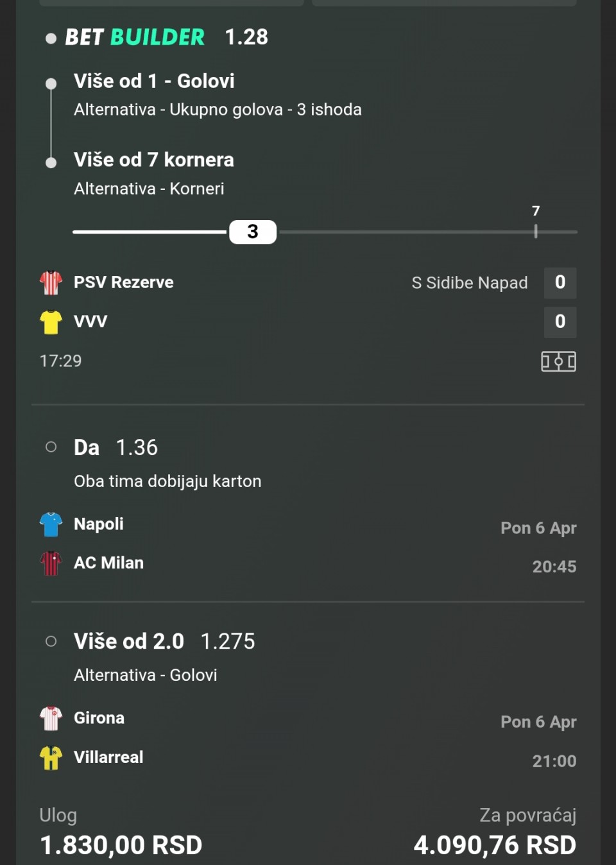Open the AC Milan match link
Image resolution: width=616 pixels, height=865 pixels.
click(109, 563)
